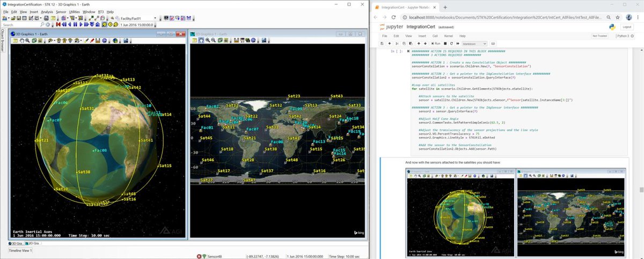Viewport: 644px width, 259px height.
Task: Move cell down with arrow icon
Action: click(426, 44)
